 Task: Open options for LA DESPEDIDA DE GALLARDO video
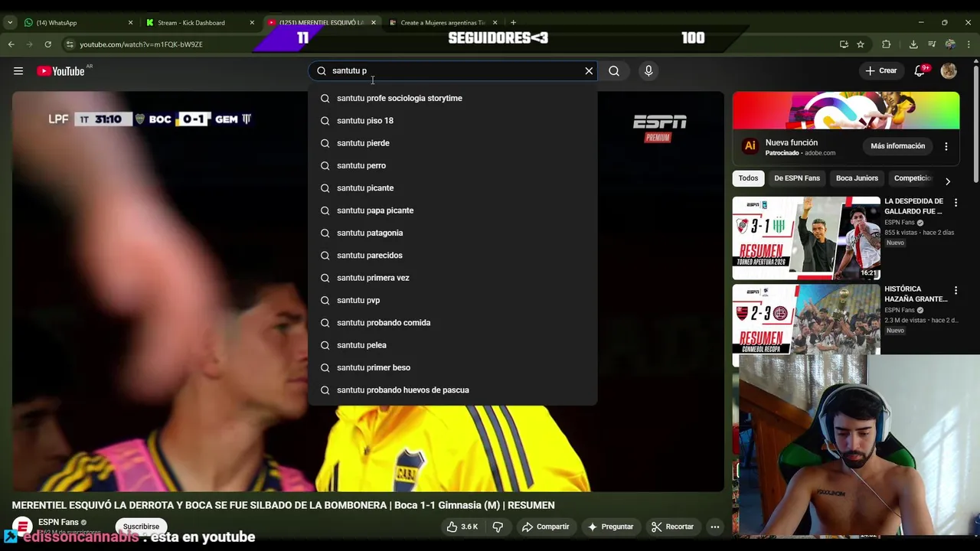pyautogui.click(x=955, y=203)
